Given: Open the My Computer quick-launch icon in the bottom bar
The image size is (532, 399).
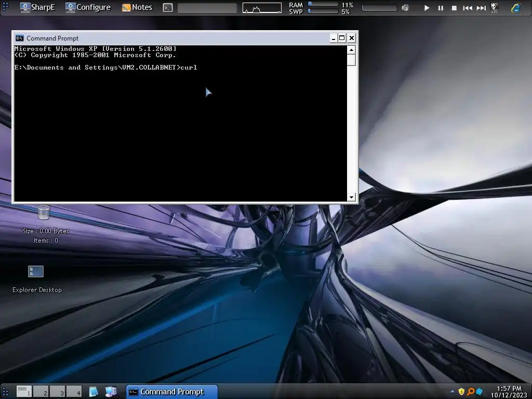Looking at the screenshot, I should point(111,391).
